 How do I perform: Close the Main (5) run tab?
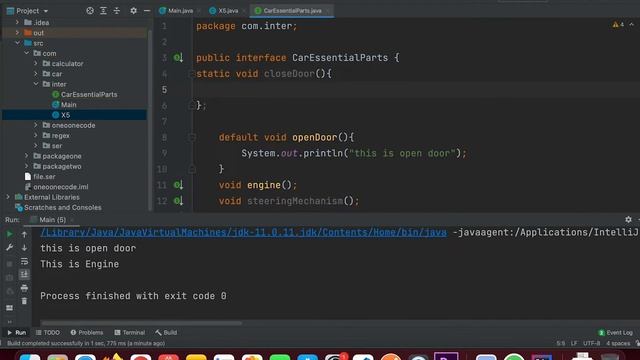72,220
